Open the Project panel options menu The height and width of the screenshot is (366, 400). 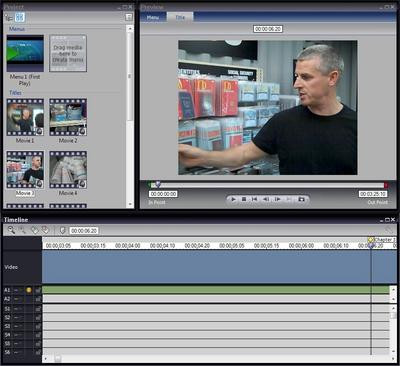(x=129, y=17)
